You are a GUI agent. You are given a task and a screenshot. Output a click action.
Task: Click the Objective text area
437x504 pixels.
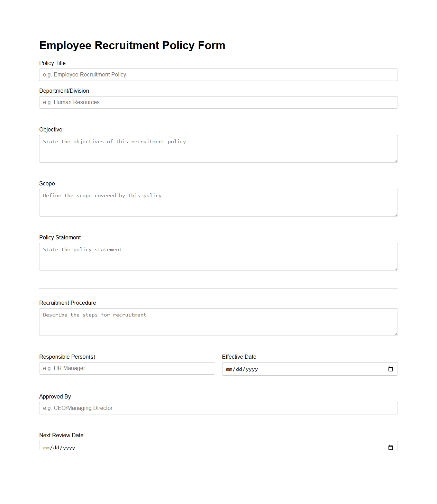pyautogui.click(x=218, y=148)
